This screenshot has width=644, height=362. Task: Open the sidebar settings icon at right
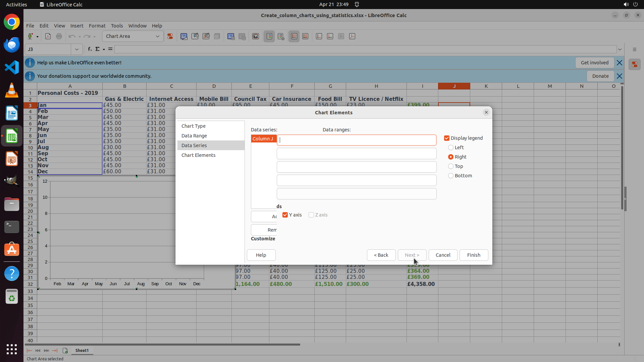[x=634, y=49]
